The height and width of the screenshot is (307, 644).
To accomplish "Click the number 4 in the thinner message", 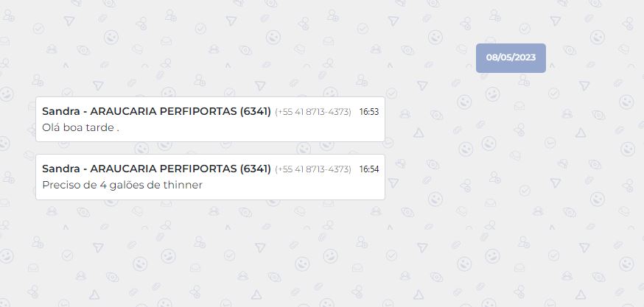I will 100,185.
